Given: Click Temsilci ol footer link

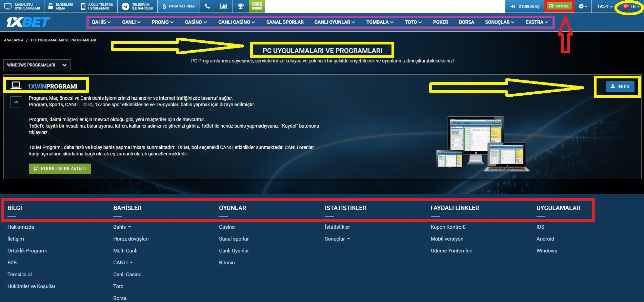Looking at the screenshot, I should tap(20, 275).
